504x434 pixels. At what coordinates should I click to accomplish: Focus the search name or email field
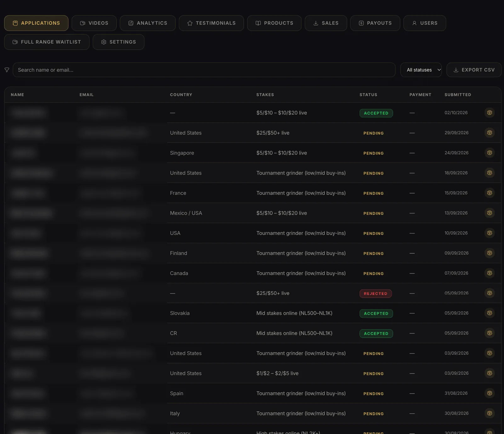pos(204,70)
